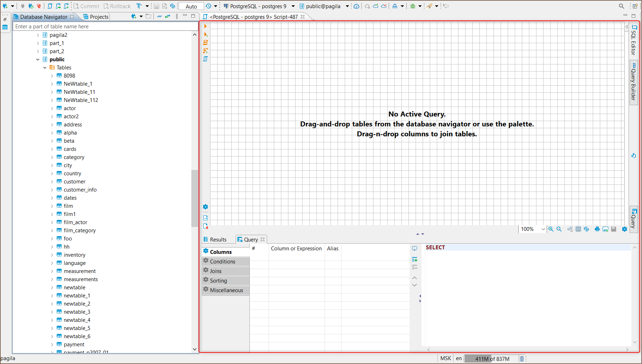Open the 100% zoom level dropdown
The width and height of the screenshot is (642, 364).
[543, 229]
